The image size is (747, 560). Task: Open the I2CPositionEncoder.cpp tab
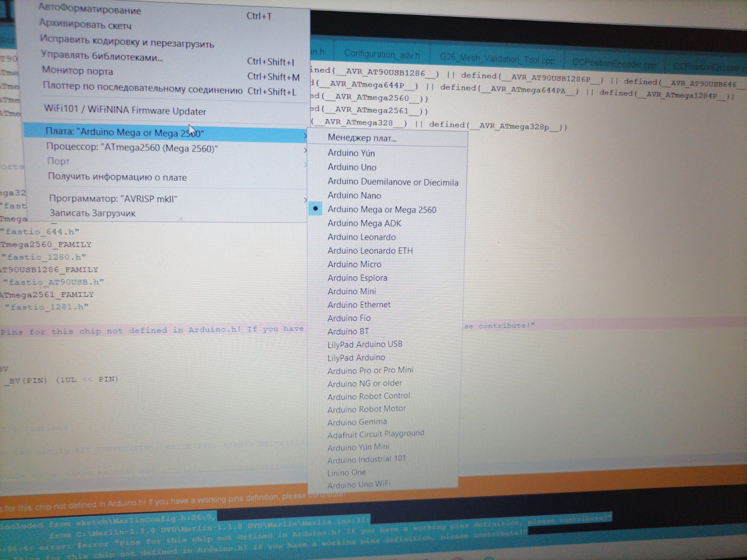[x=613, y=64]
